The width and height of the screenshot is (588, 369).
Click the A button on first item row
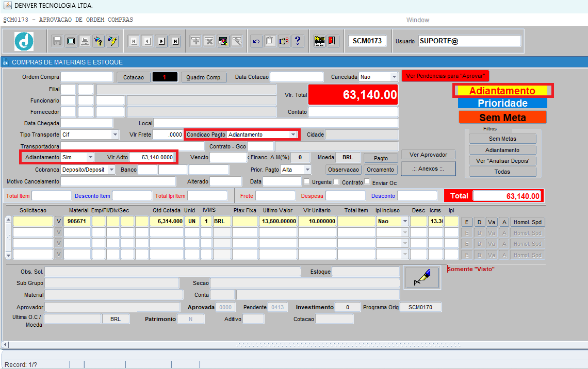coord(504,222)
